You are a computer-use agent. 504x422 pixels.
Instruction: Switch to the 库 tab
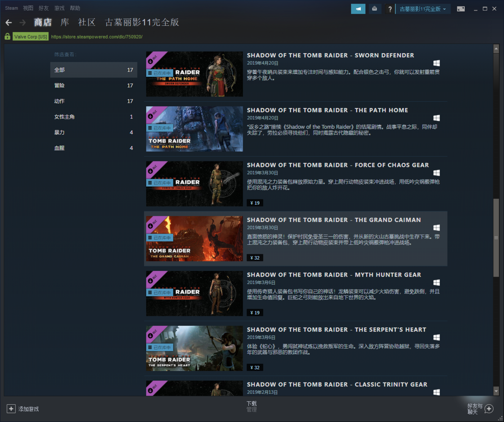[65, 22]
